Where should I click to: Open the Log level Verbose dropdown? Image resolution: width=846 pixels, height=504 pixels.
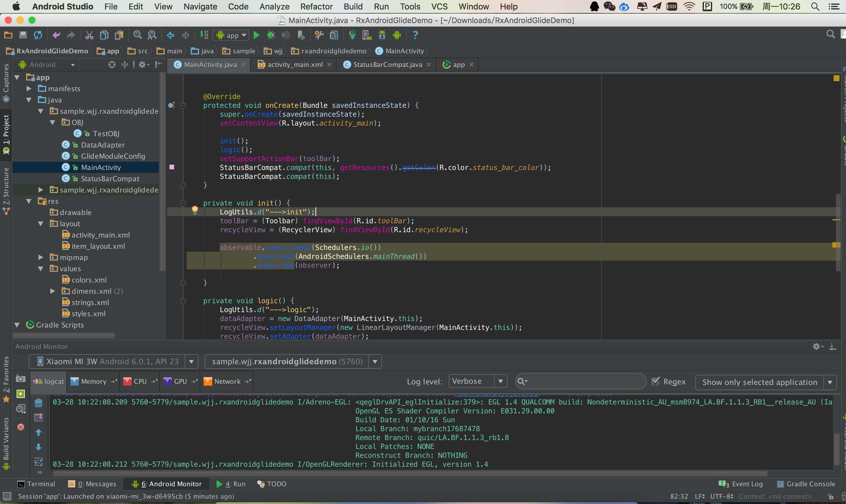click(478, 381)
